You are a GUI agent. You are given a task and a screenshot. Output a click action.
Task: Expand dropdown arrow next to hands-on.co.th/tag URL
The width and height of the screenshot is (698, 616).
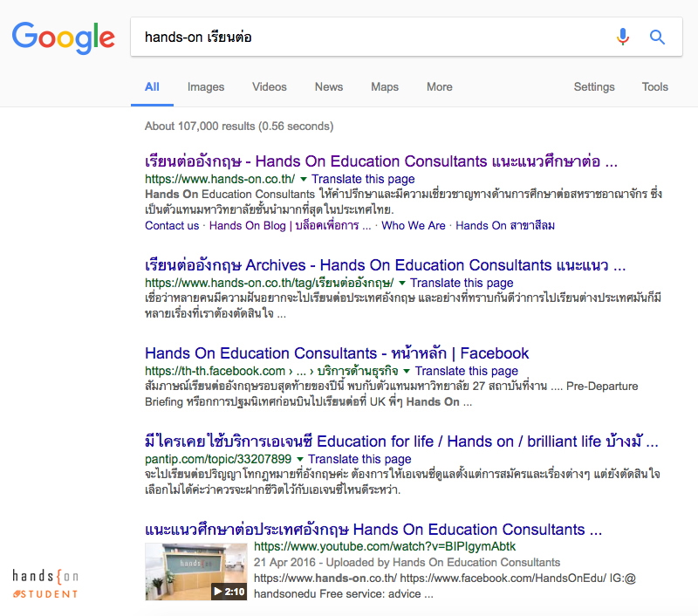click(x=402, y=283)
